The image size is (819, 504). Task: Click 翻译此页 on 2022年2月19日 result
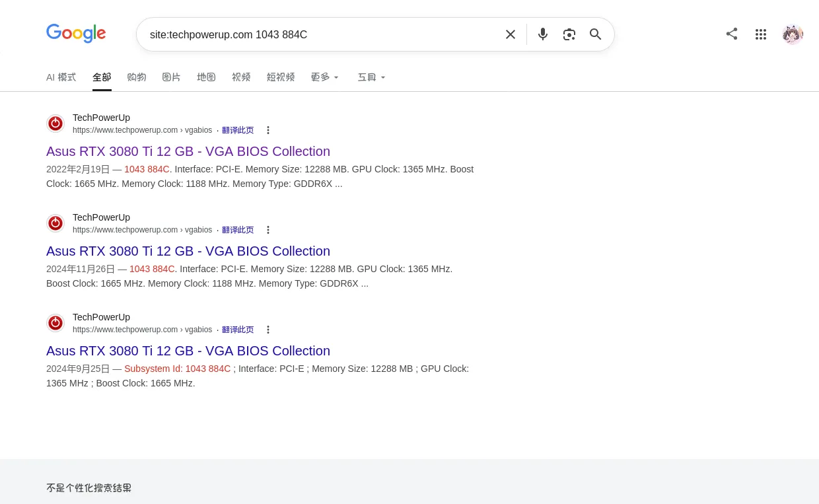pos(238,130)
